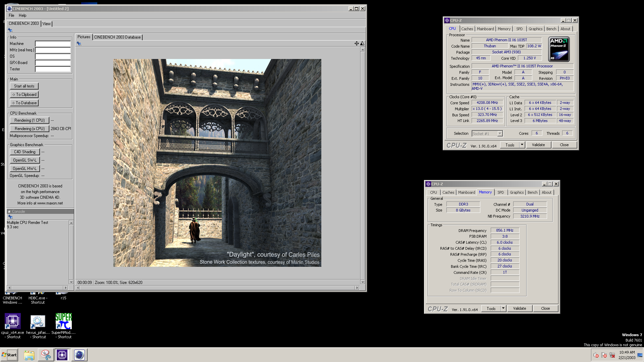Run Rendering (x CPU) benchmark
This screenshot has height=362, width=644.
(30, 129)
